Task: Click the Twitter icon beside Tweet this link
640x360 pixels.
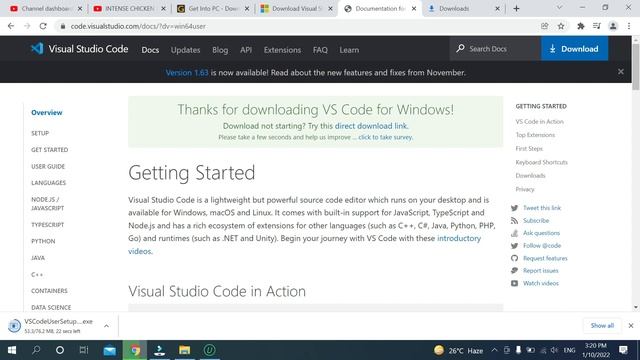Action: point(514,208)
